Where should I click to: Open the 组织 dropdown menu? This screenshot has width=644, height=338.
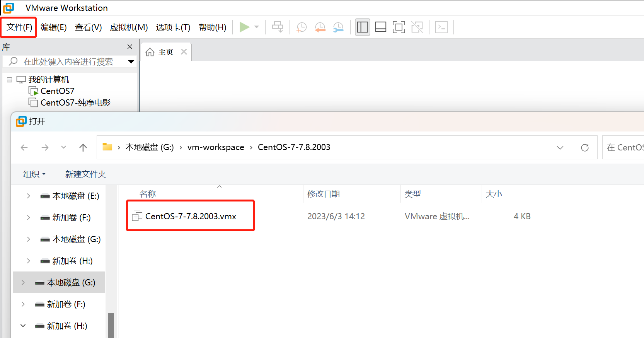[34, 174]
